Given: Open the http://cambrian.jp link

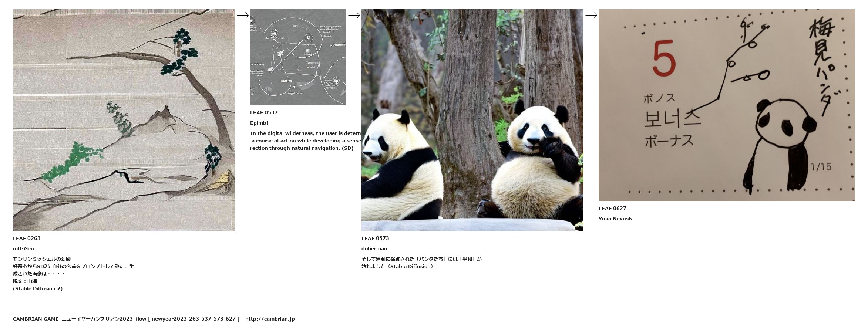Looking at the screenshot, I should [270, 319].
